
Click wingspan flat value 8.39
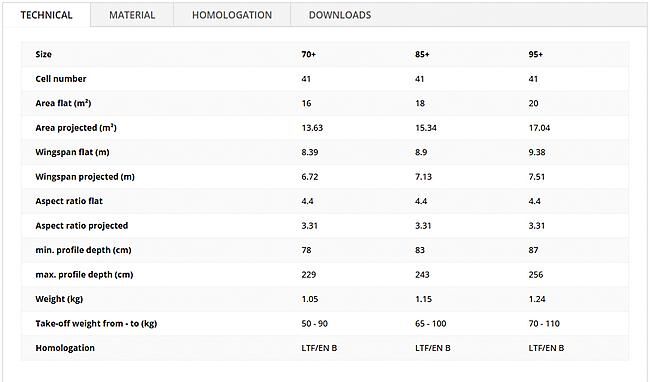click(x=310, y=152)
